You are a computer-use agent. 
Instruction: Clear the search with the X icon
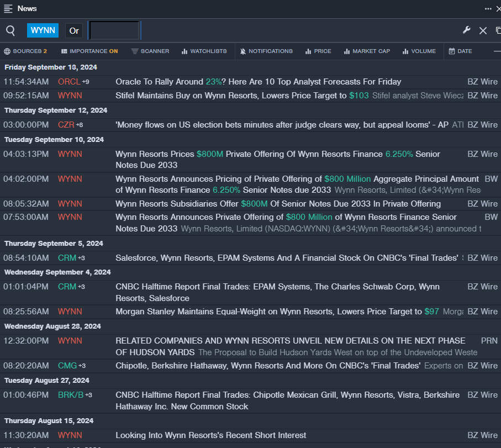pos(483,31)
